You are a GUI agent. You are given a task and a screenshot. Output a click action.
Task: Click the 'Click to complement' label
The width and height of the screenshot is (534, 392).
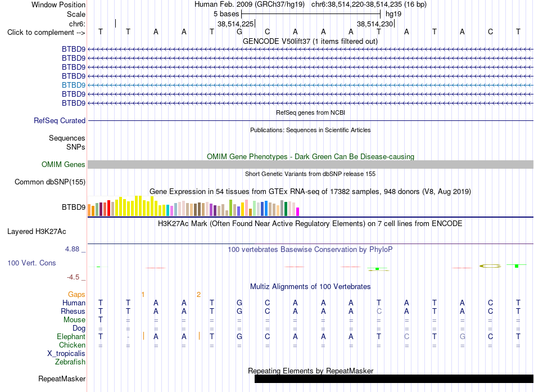[46, 33]
